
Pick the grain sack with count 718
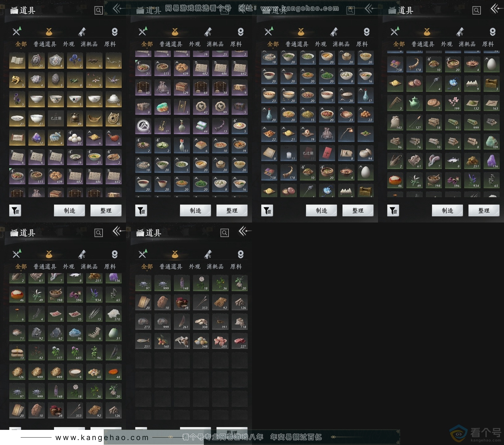240,322
